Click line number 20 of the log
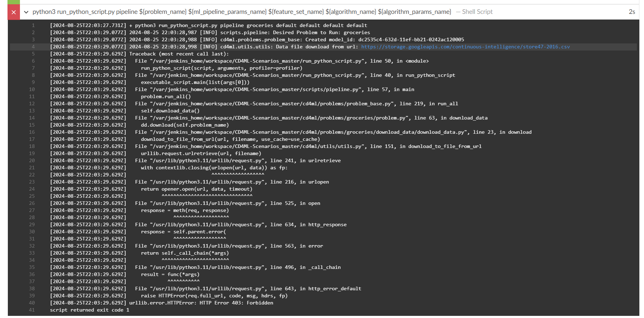Screen dimensions: 644x318 coord(32,161)
